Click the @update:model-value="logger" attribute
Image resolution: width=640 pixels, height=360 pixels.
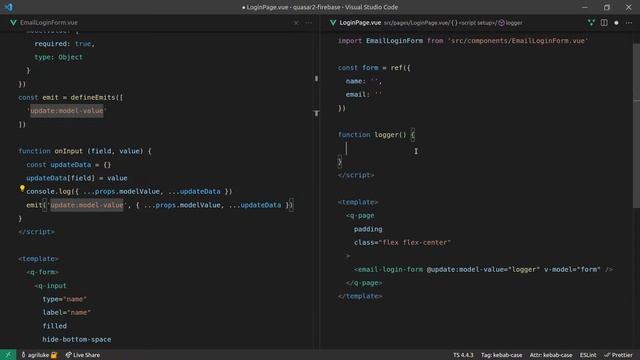[x=483, y=269]
